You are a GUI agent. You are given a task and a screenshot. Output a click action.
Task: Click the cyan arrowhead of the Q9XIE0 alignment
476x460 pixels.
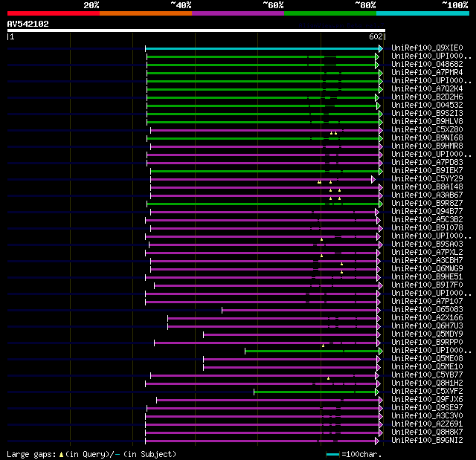pos(381,48)
